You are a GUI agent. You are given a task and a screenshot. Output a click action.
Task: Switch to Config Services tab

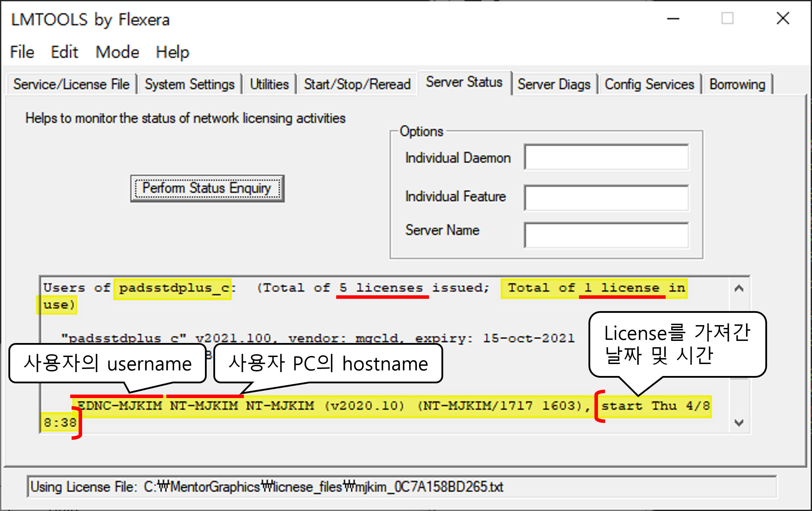649,85
